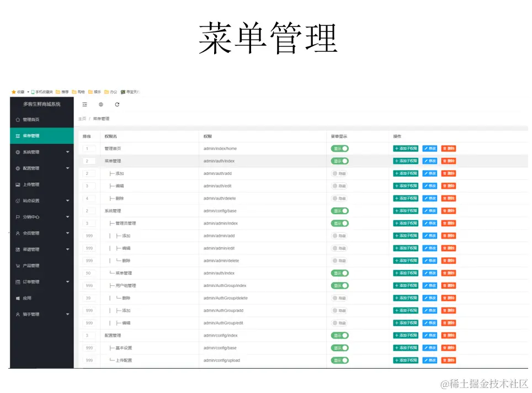
Task: Enable the hidden 添加 row display switch
Action: [x=338, y=173]
